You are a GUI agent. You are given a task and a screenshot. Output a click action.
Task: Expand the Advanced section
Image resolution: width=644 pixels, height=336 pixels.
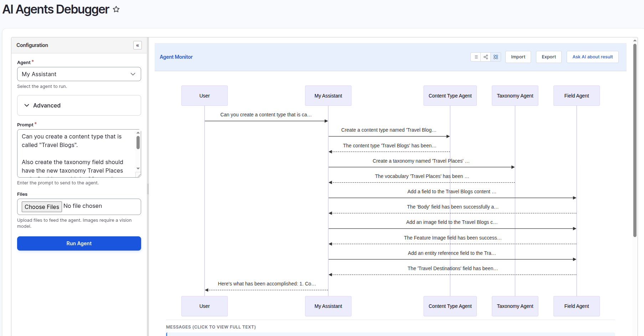click(x=79, y=105)
